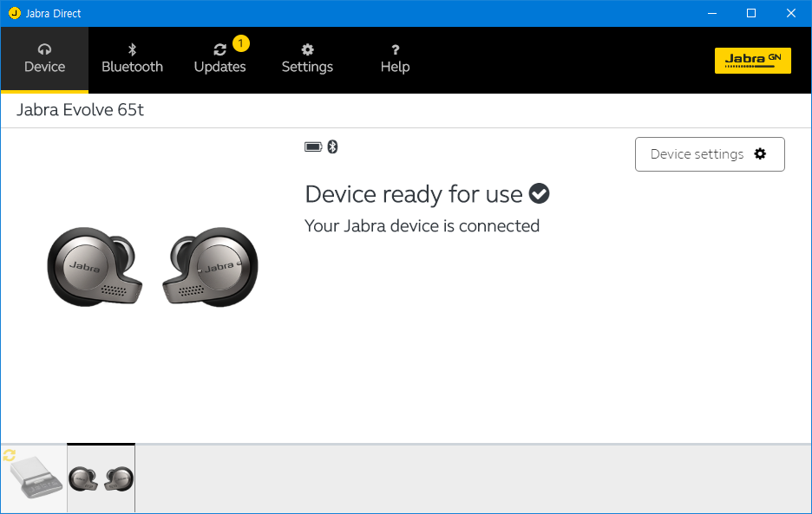Screen dimensions: 812x514
Task: Switch to the Bluetooth tab
Action: [x=132, y=60]
